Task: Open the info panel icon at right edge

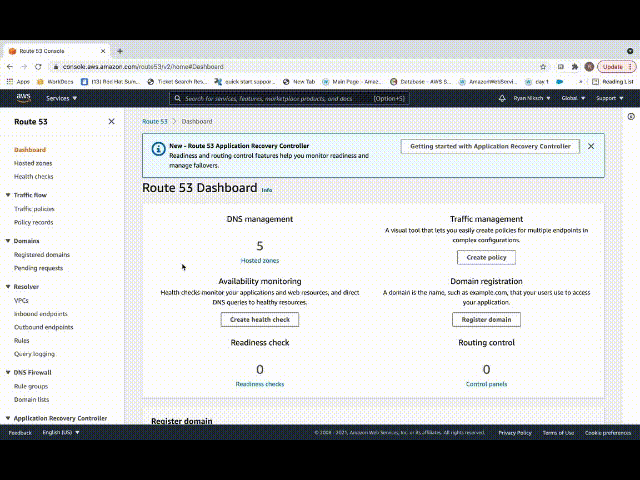Action: coord(631,117)
